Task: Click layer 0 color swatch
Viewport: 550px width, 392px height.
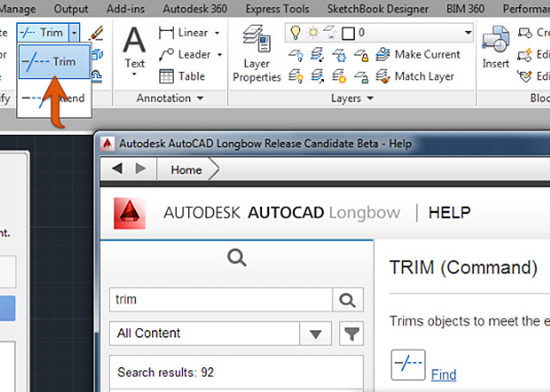Action: click(x=348, y=34)
